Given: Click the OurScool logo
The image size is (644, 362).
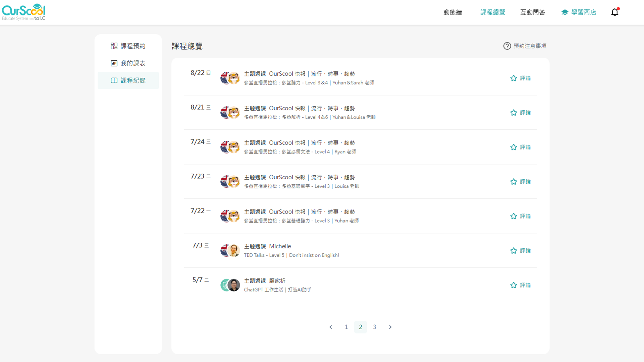Looking at the screenshot, I should coord(23,12).
